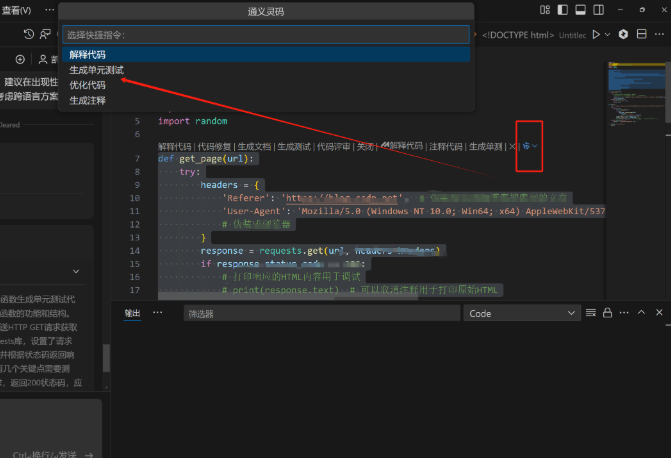Click the 代码评审 code lens link
This screenshot has width=671, height=458.
333,147
